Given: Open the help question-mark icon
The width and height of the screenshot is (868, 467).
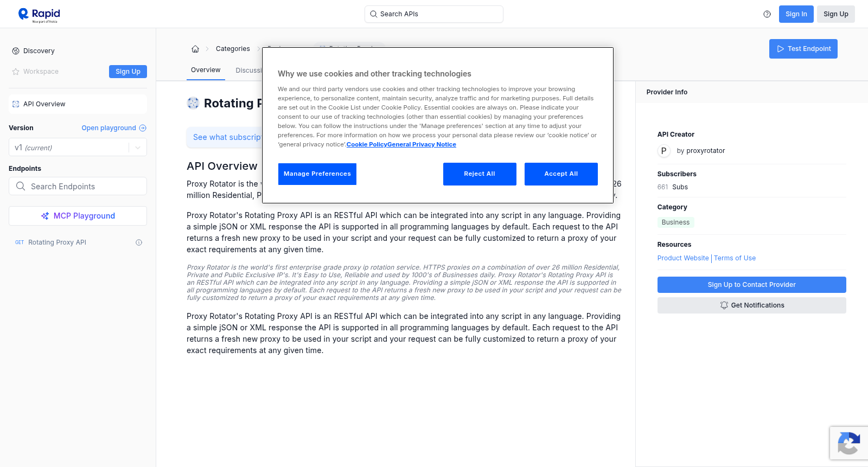Looking at the screenshot, I should pos(767,14).
